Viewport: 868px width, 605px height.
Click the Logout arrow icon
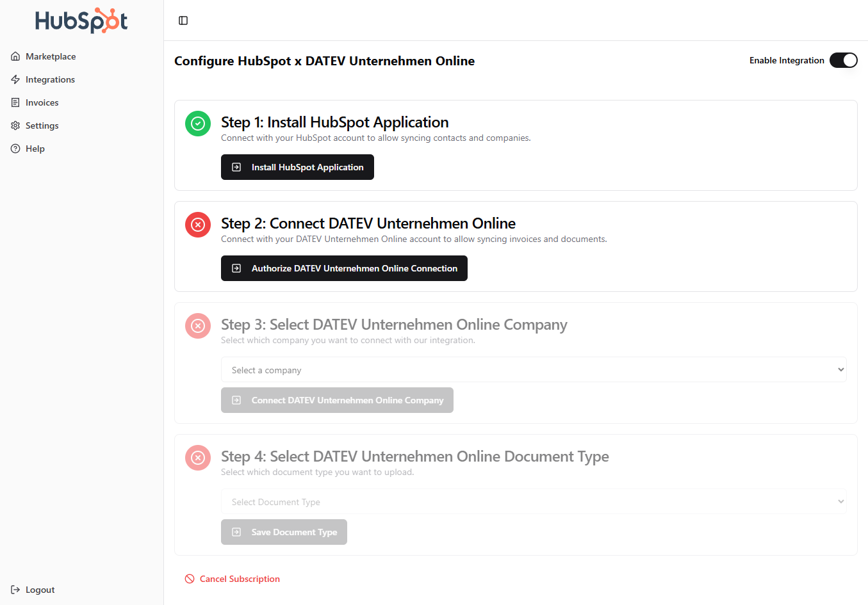click(x=15, y=590)
